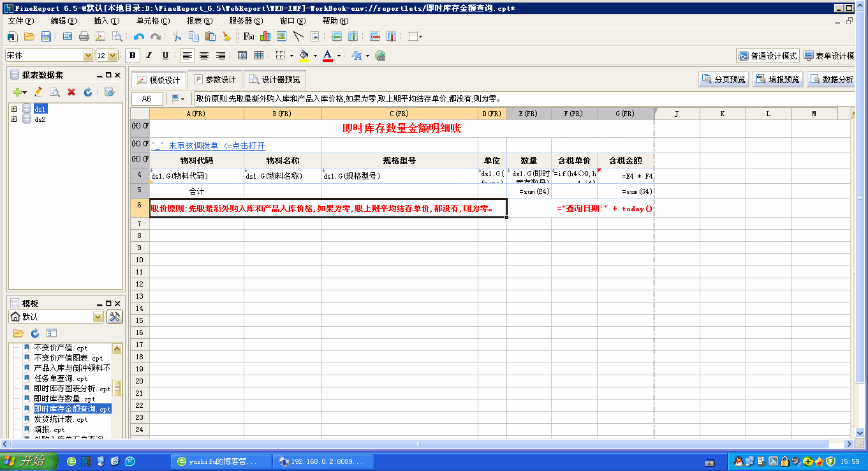The width and height of the screenshot is (868, 471).
Task: Insert a slash line into the cell
Action: coord(298,36)
